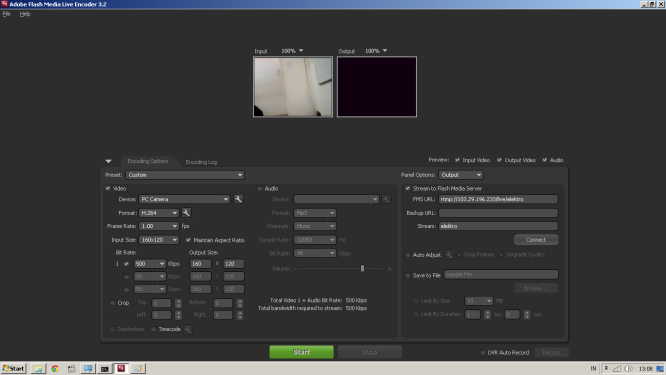Open the remote desktop taskbar icon
The image size is (666, 375).
[88, 369]
